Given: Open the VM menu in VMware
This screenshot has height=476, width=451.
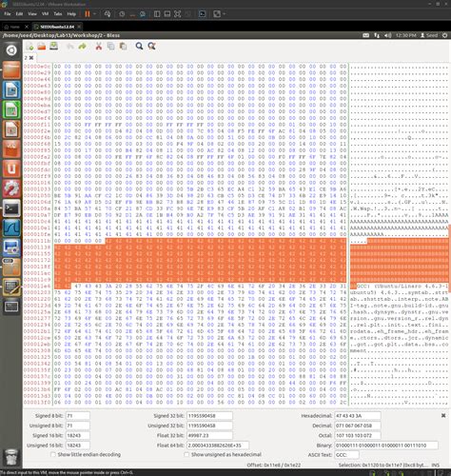Looking at the screenshot, I should coord(45,14).
